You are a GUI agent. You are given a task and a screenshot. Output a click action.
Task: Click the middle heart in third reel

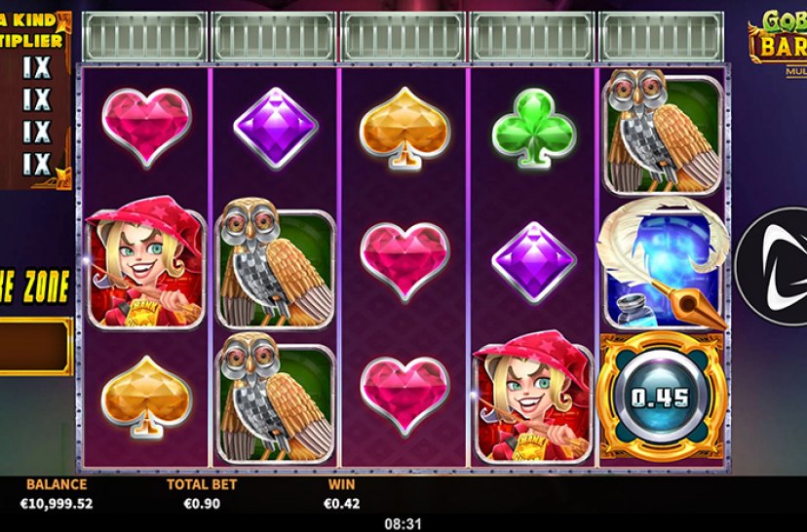405,261
